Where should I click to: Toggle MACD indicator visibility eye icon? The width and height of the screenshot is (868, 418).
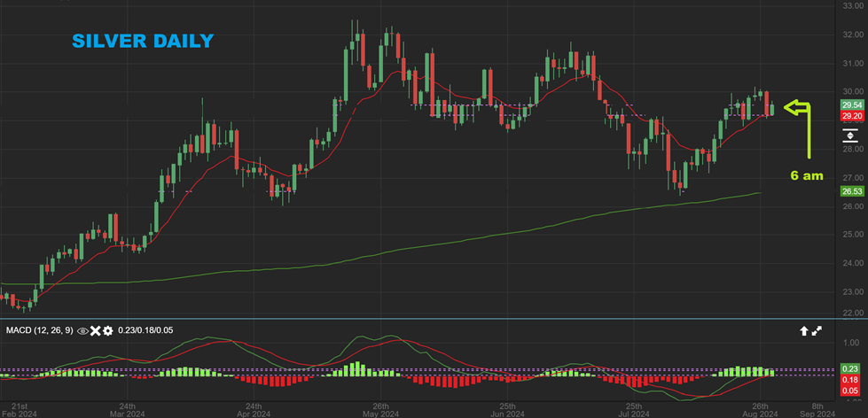[x=83, y=330]
